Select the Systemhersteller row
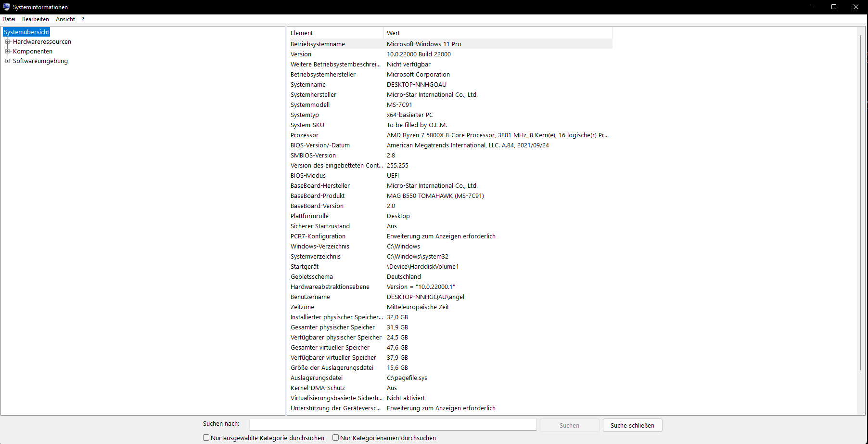The width and height of the screenshot is (868, 444). pyautogui.click(x=450, y=94)
